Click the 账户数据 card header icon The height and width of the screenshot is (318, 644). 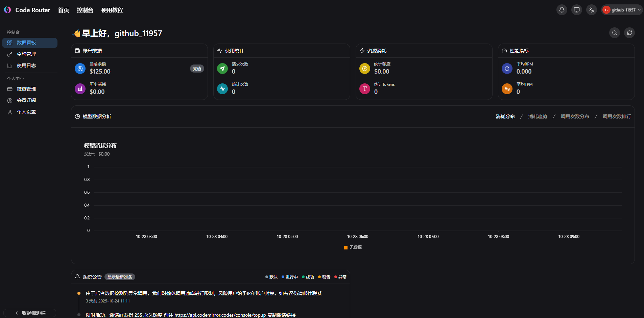[x=77, y=51]
